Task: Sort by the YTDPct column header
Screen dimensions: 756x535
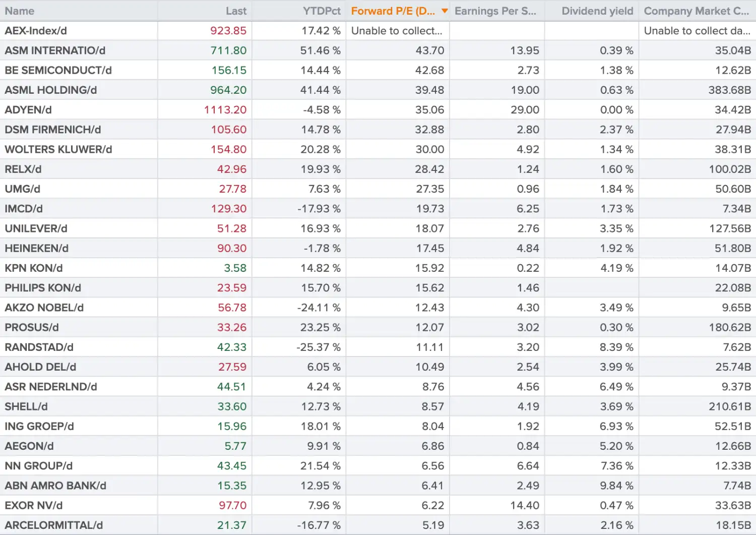Action: tap(322, 11)
